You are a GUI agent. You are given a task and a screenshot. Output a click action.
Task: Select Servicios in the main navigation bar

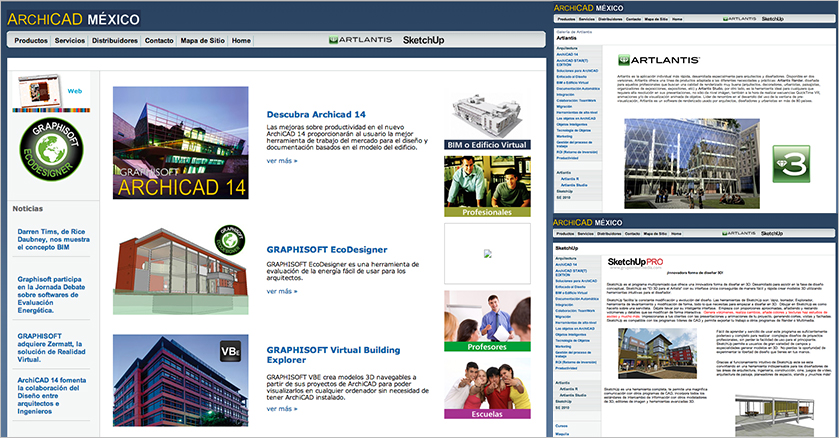[x=70, y=41]
